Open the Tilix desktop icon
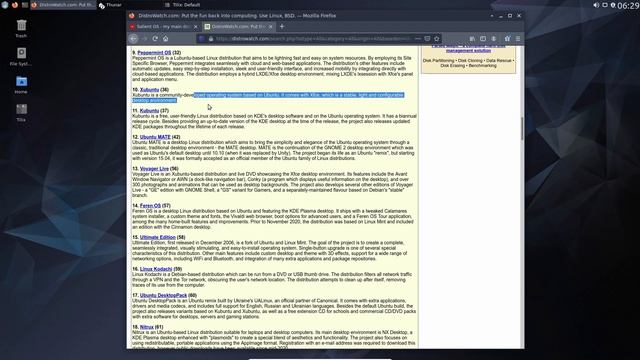 [21, 113]
